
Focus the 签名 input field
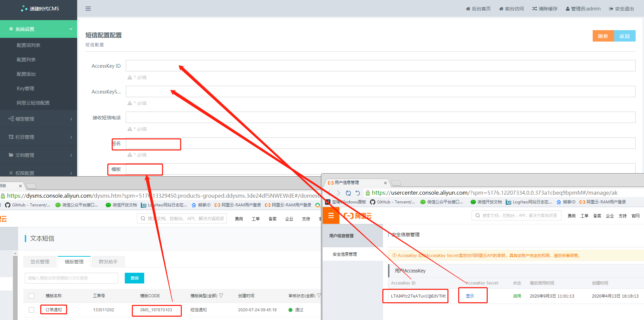tap(381, 143)
